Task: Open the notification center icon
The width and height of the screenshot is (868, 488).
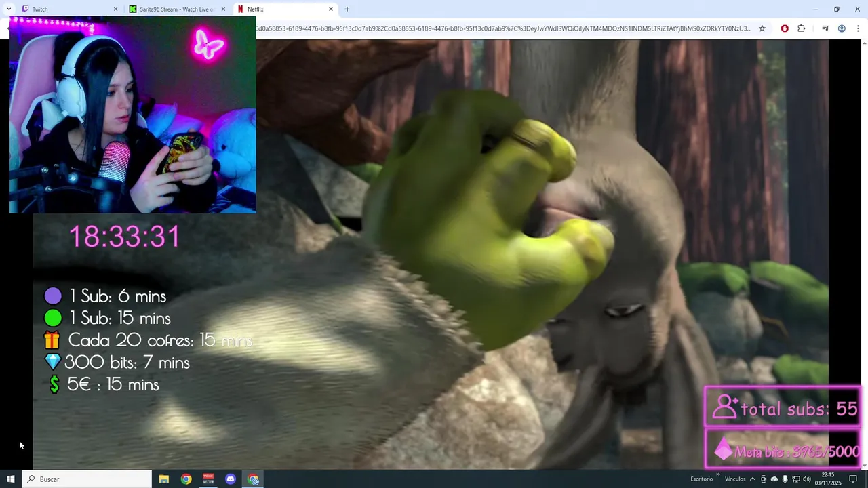Action: point(854,479)
